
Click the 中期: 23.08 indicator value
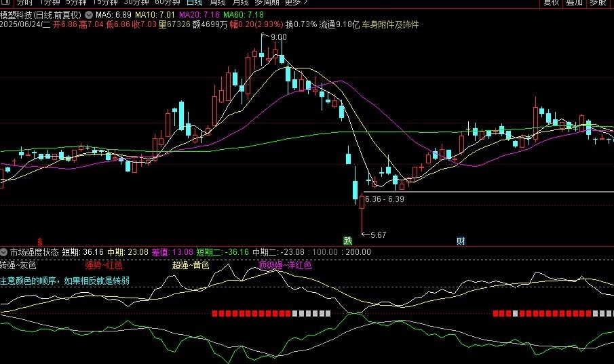[128, 252]
